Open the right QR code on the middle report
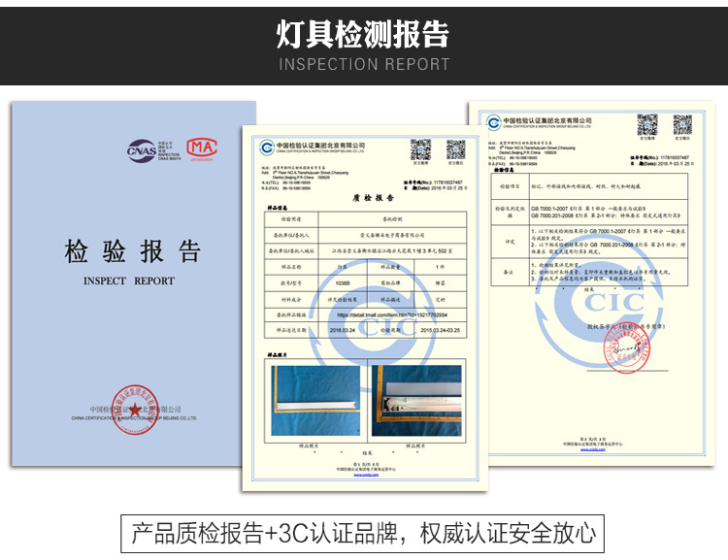Viewport: 728px width, 560px height. (x=456, y=149)
